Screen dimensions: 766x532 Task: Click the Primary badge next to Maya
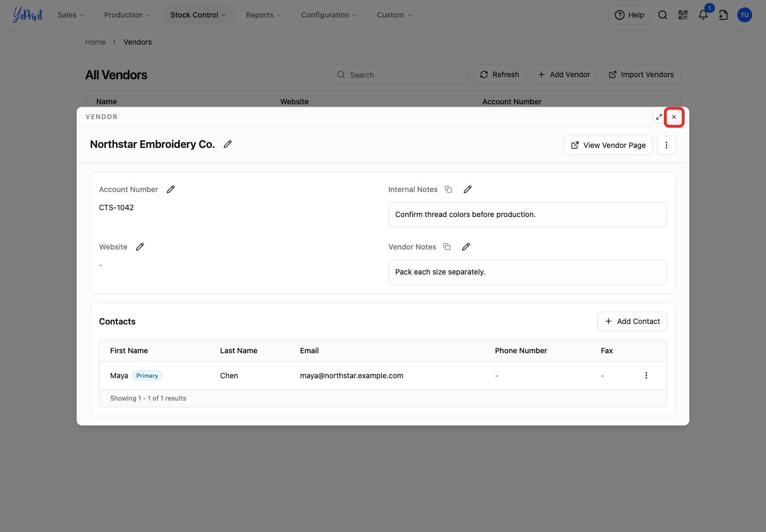tap(147, 376)
